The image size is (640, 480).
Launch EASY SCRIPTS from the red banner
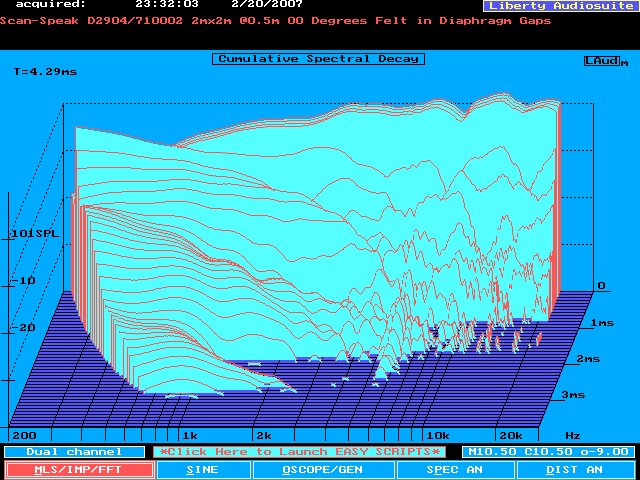(301, 451)
